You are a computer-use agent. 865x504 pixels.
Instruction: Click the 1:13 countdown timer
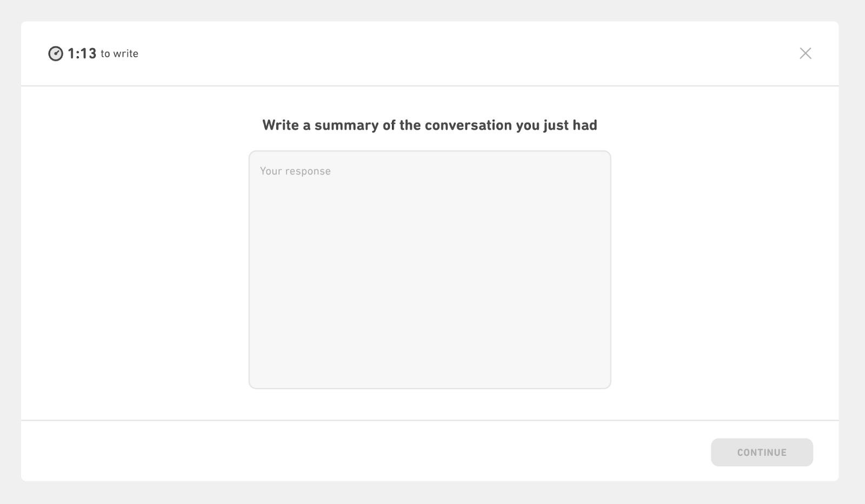(x=82, y=53)
